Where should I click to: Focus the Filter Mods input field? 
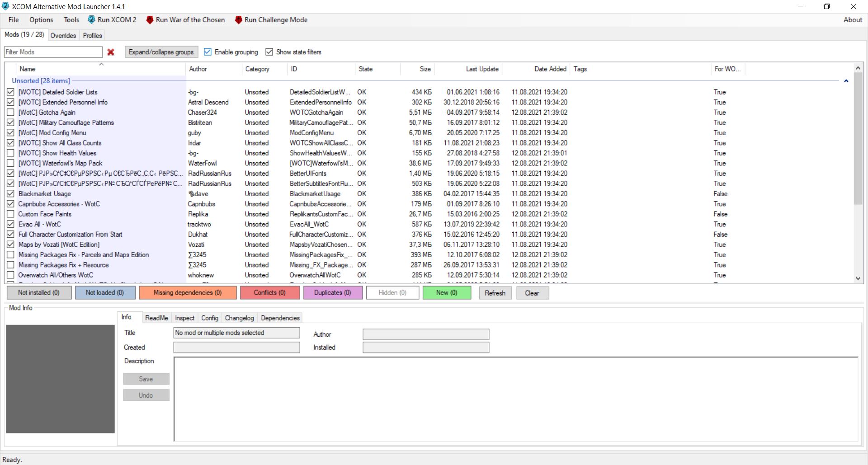tap(53, 52)
